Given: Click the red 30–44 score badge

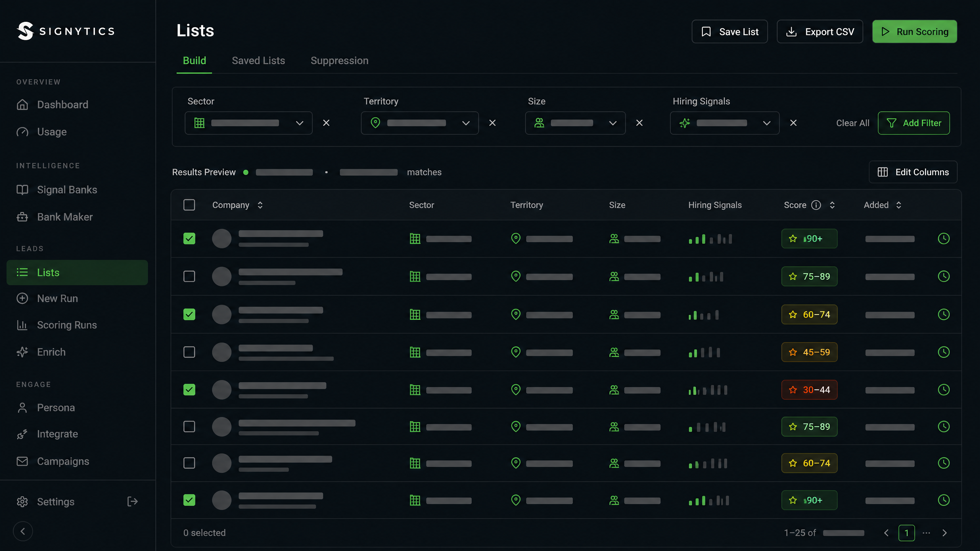Looking at the screenshot, I should [809, 390].
